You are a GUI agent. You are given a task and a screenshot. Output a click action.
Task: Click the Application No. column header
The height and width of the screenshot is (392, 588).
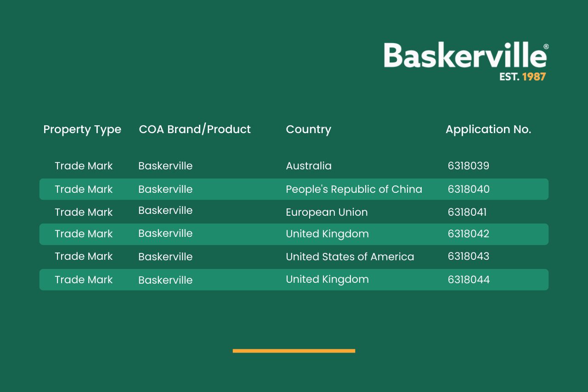point(488,129)
